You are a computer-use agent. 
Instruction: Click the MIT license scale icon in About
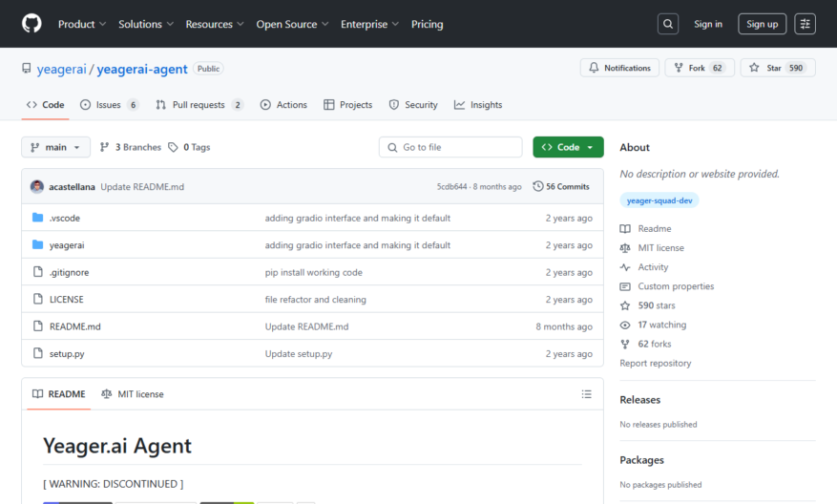pyautogui.click(x=625, y=248)
